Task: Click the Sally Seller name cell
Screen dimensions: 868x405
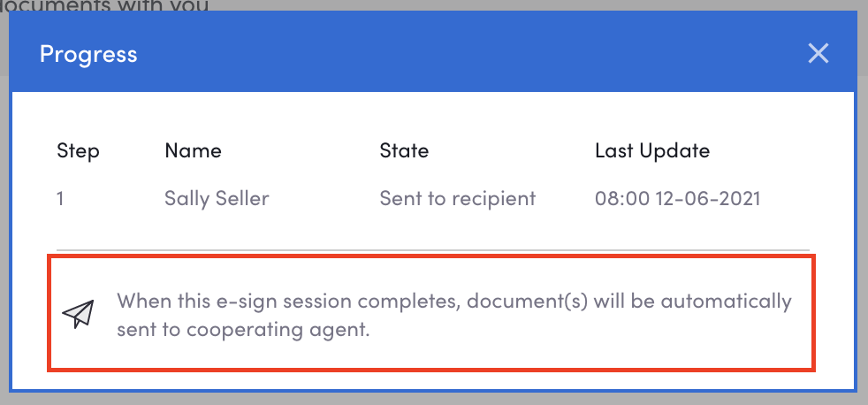Action: pos(217,198)
